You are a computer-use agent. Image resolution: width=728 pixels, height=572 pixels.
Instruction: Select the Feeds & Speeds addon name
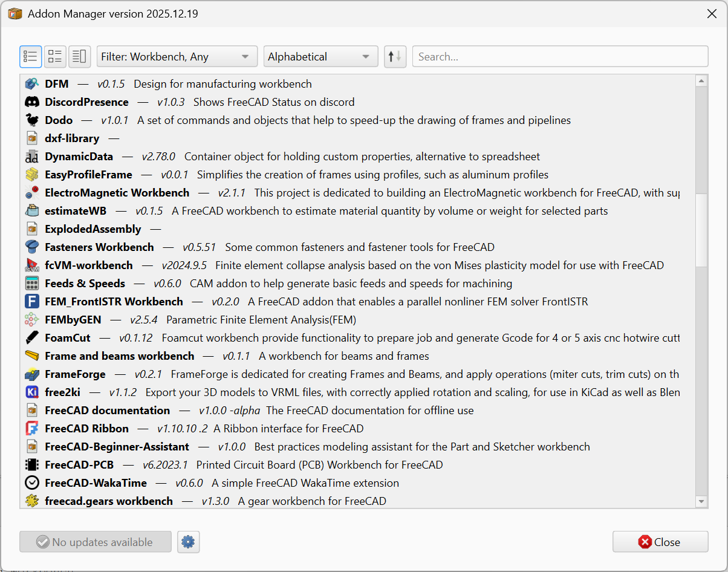click(x=85, y=284)
